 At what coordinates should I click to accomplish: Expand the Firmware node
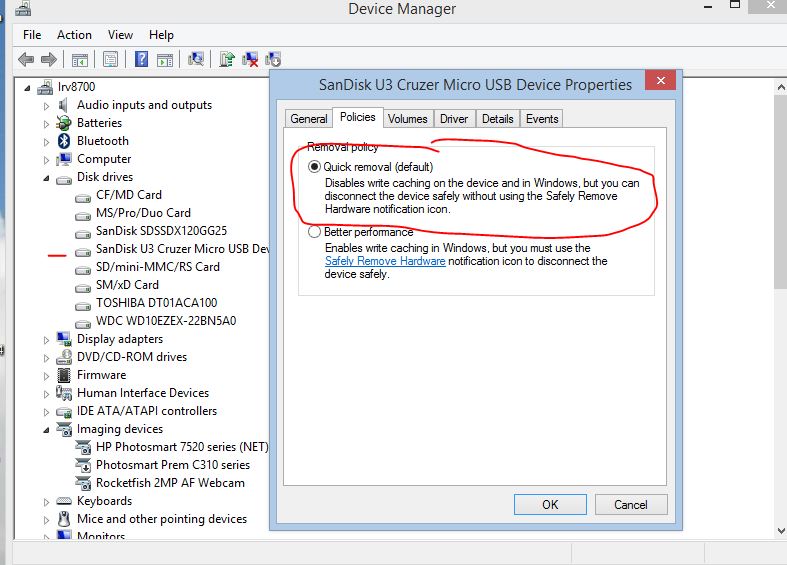pos(46,376)
